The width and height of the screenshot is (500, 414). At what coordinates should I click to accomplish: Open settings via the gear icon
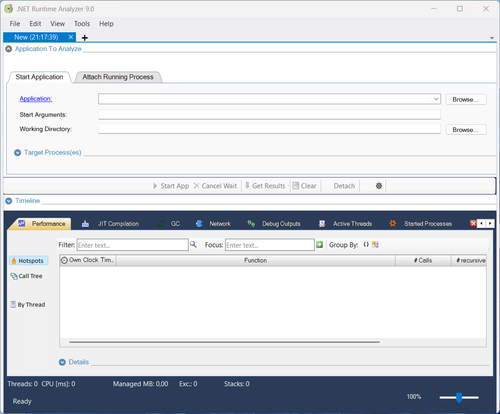tap(379, 186)
